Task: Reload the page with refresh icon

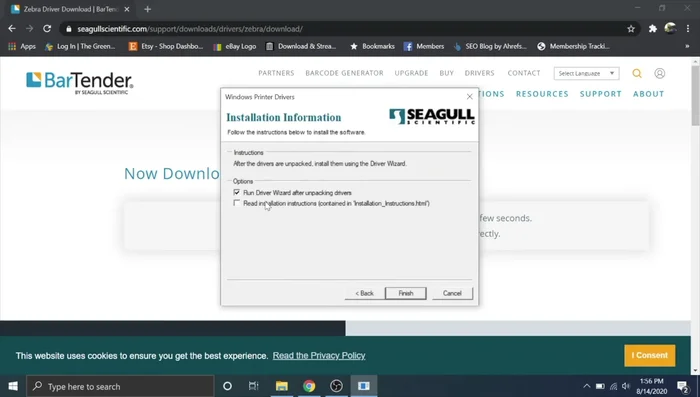Action: 47,29
